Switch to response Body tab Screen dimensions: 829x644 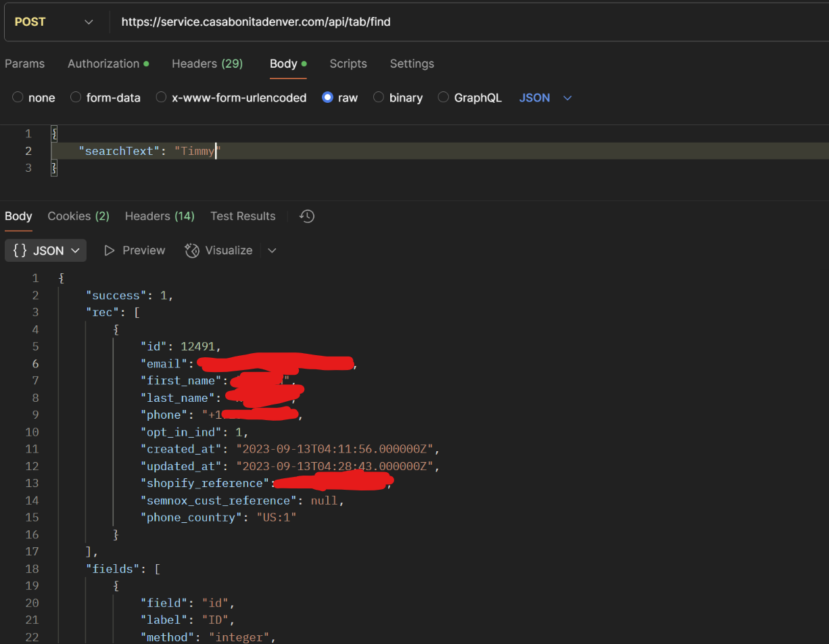coord(18,216)
